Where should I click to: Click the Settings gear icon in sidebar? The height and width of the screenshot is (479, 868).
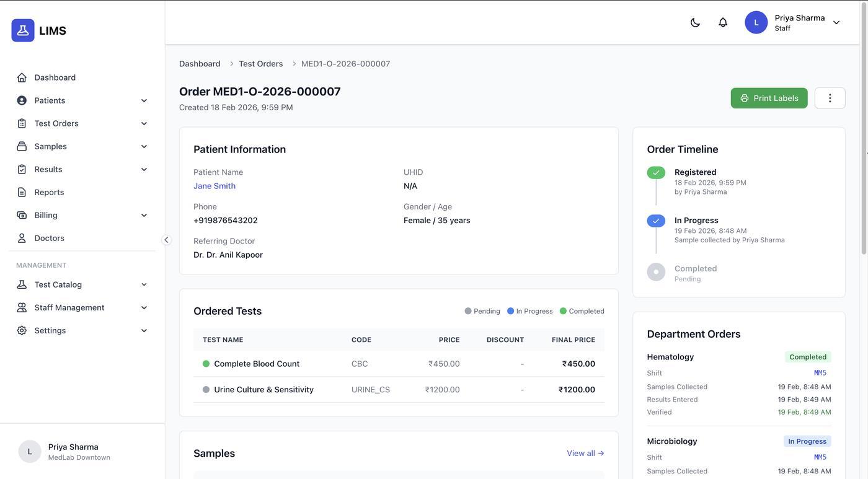22,330
